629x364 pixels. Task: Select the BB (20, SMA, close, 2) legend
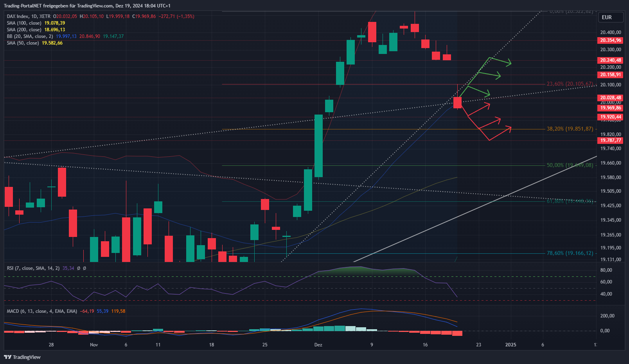pyautogui.click(x=30, y=36)
